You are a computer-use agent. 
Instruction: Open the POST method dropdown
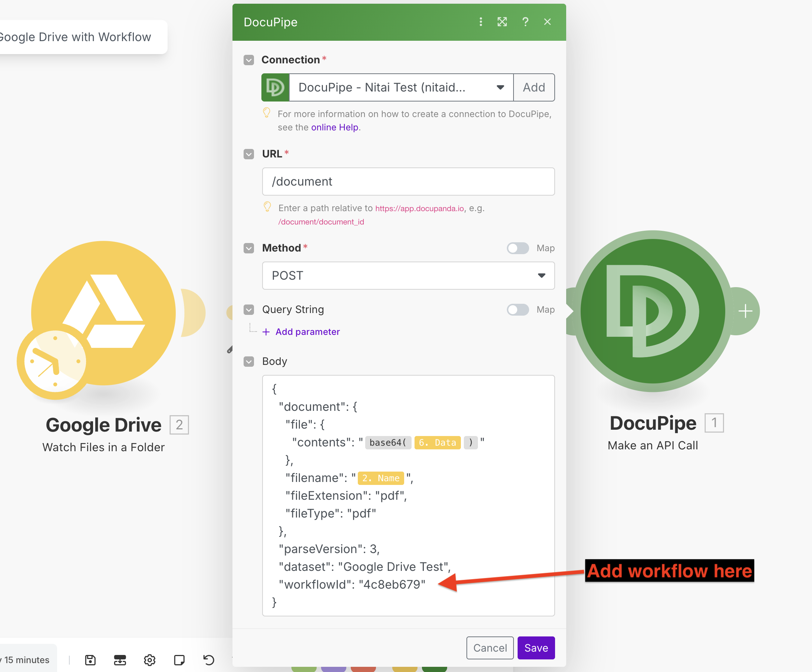pos(408,276)
